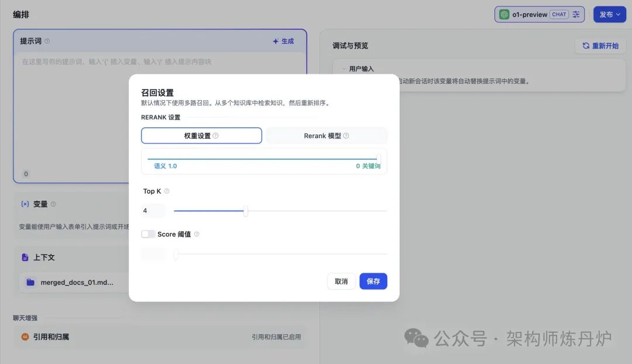632x364 pixels.
Task: Click the folder icon on merged_docs_01.md entry
Action: coord(31,281)
